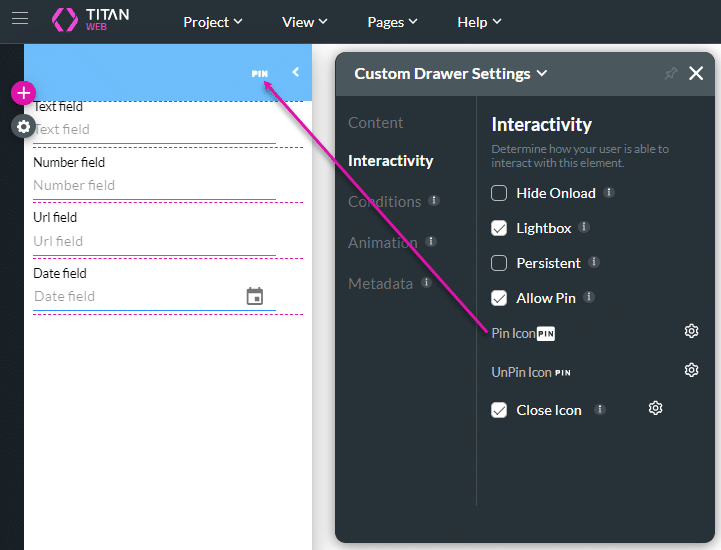Pin the Custom Drawer Settings panel
This screenshot has height=550, width=721.
(670, 73)
